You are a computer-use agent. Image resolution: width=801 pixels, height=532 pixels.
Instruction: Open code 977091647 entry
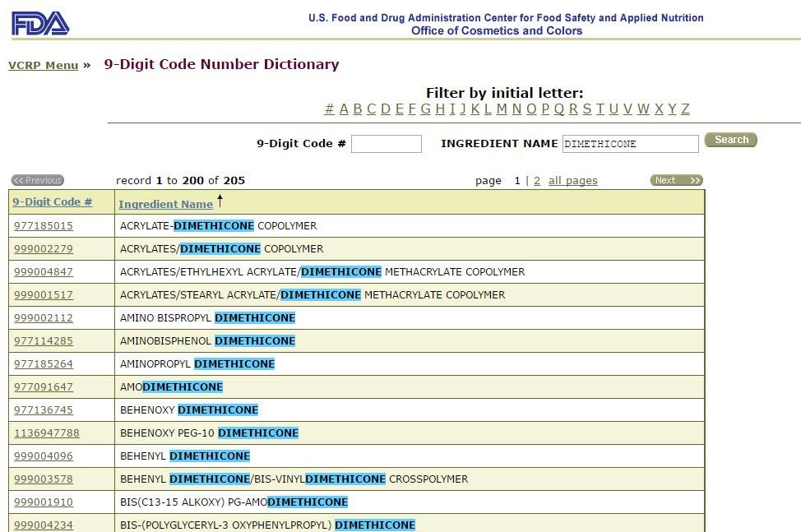click(x=44, y=387)
